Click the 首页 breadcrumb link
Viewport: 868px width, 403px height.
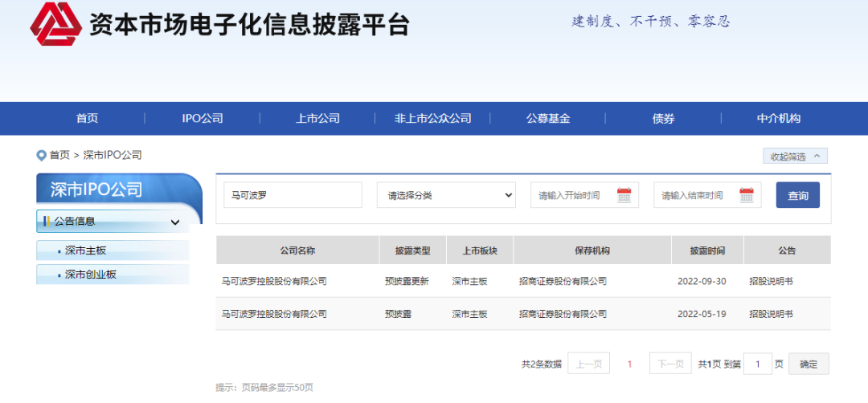(59, 156)
